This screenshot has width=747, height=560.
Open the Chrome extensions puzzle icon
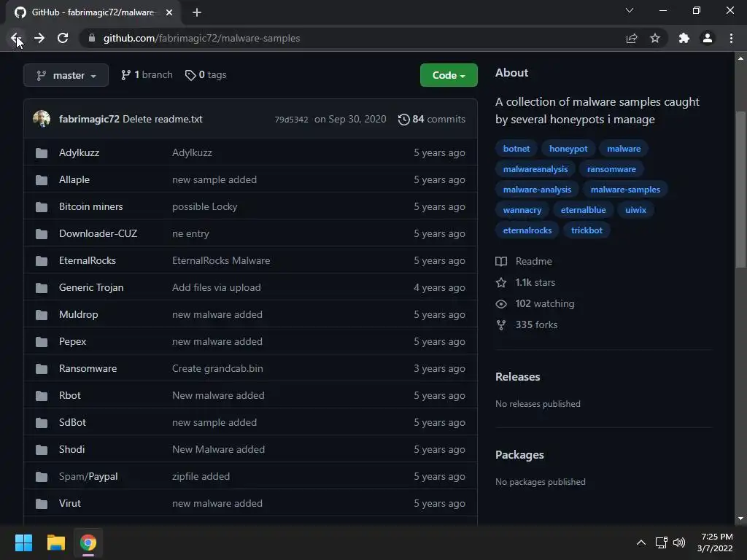pyautogui.click(x=684, y=38)
